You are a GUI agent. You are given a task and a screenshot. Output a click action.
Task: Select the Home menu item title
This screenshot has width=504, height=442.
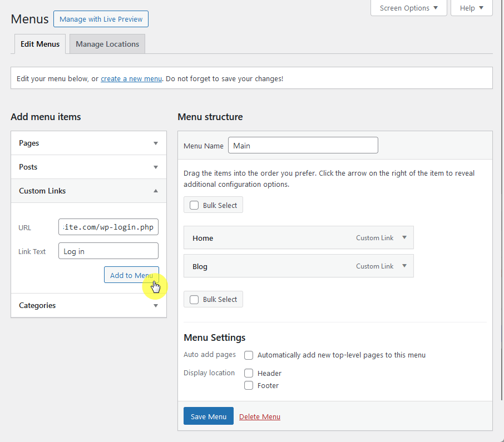coord(203,239)
